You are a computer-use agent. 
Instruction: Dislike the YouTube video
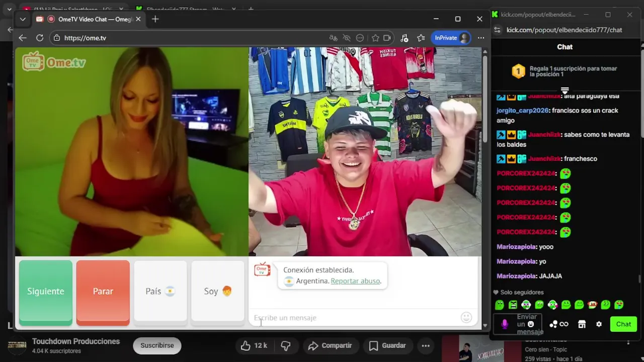pyautogui.click(x=286, y=345)
